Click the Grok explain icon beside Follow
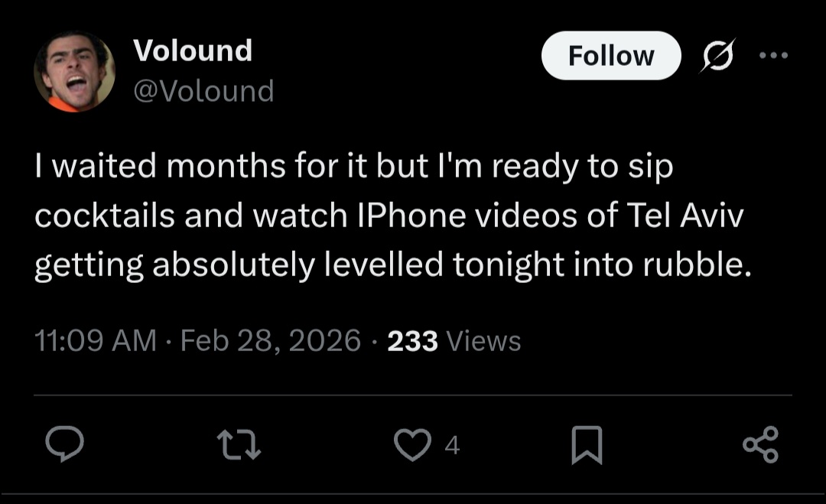 (x=718, y=56)
